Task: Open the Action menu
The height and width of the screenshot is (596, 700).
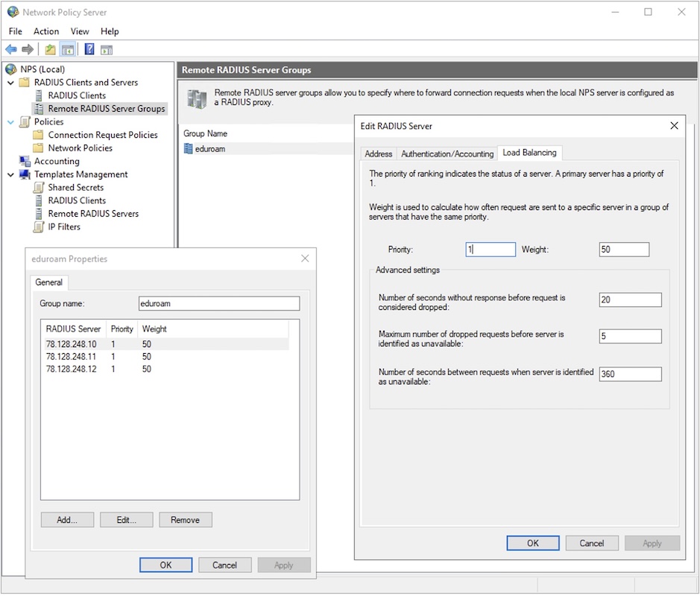Action: (x=46, y=31)
